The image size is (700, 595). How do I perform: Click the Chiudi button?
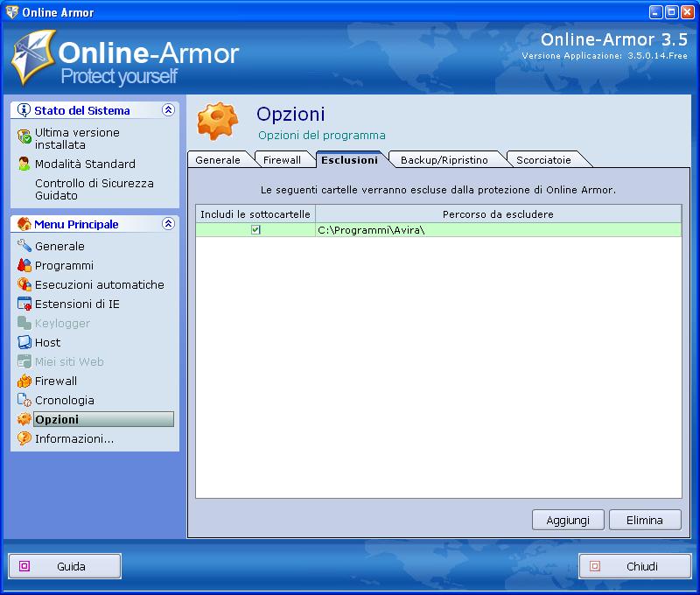[635, 566]
